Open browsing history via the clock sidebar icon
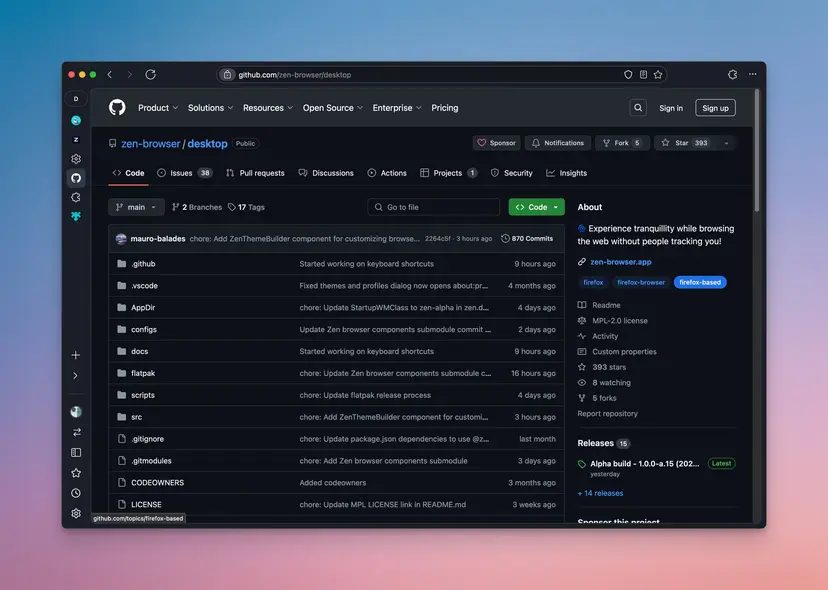Viewport: 828px width, 590px height. [x=75, y=492]
